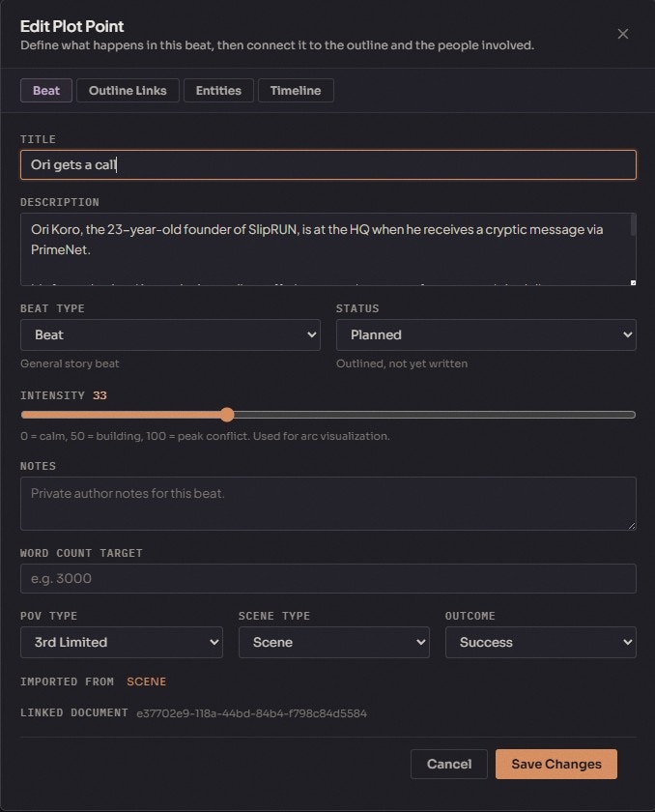Click the Save Changes button
This screenshot has width=655, height=812.
tap(555, 764)
